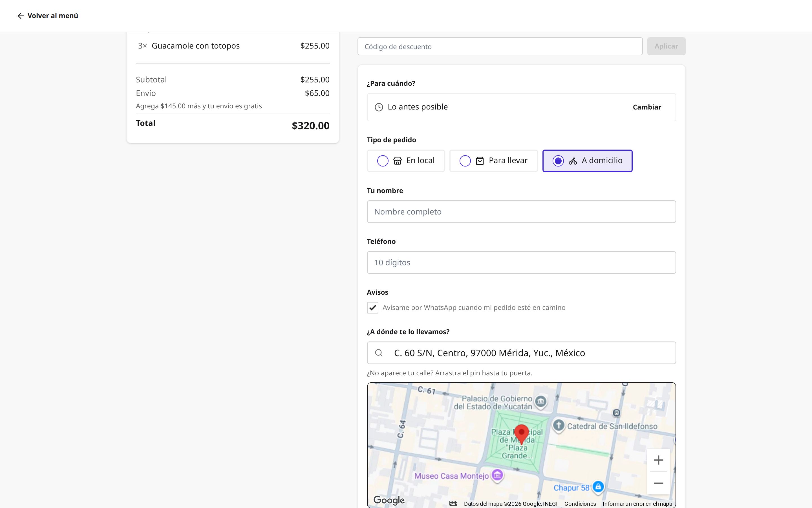
Task: Click the disabled Aplicar discount button
Action: pyautogui.click(x=666, y=46)
